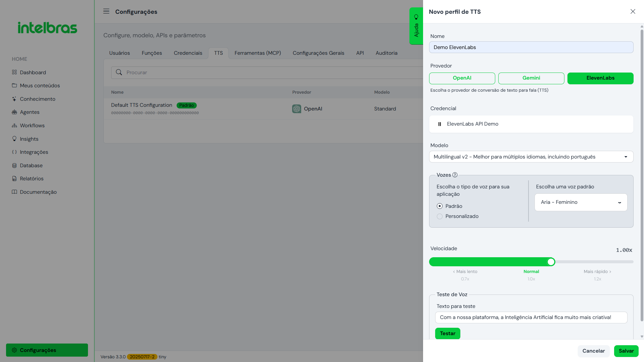Switch to the Funções tab
Viewport: 644px width, 362px height.
(152, 53)
